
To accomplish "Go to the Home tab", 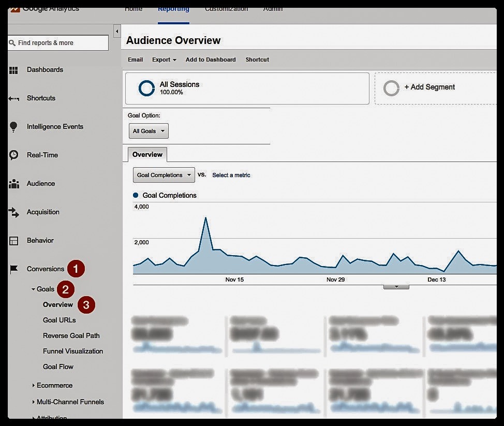I will coord(134,10).
